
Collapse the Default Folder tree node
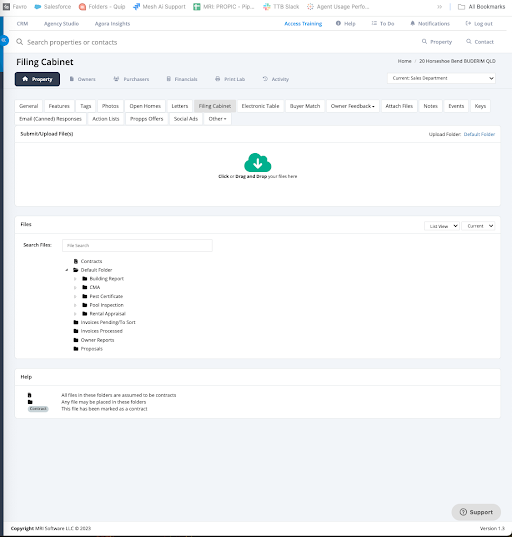(x=67, y=270)
